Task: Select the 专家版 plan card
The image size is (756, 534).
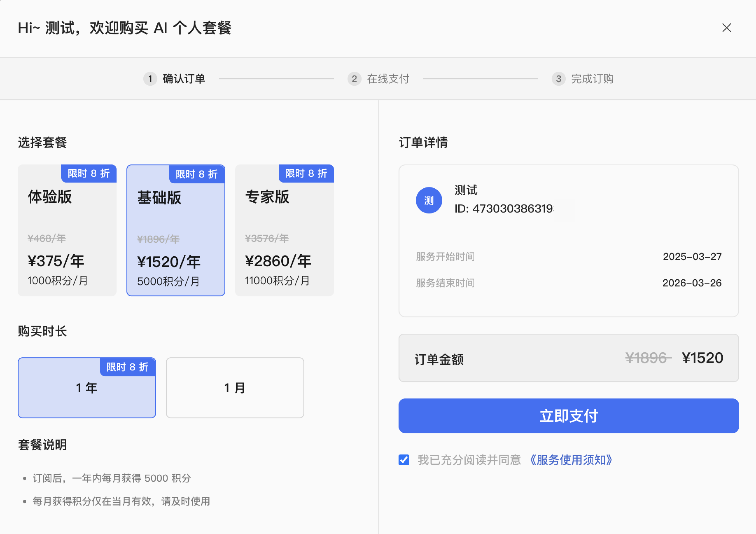Action: (x=285, y=230)
